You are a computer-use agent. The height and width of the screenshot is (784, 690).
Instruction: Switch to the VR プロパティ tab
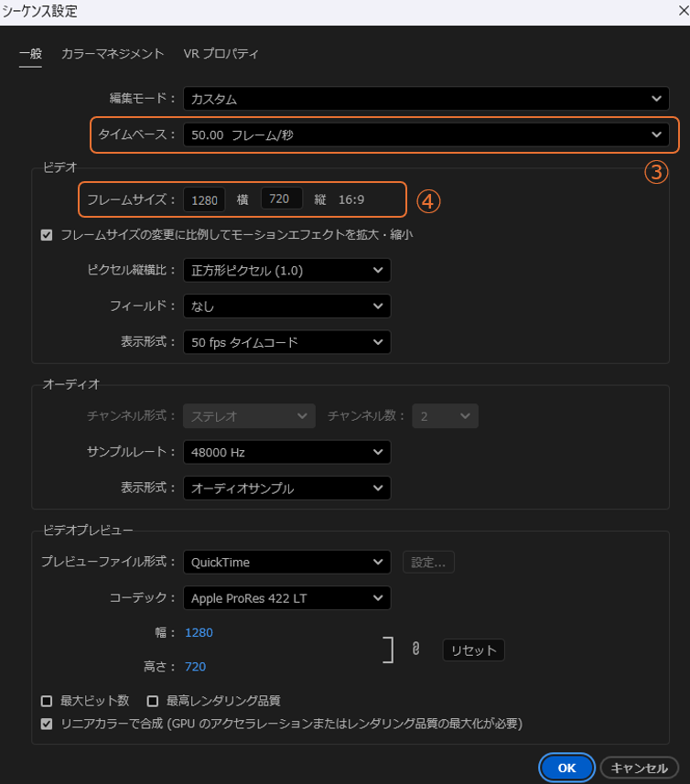click(x=221, y=54)
